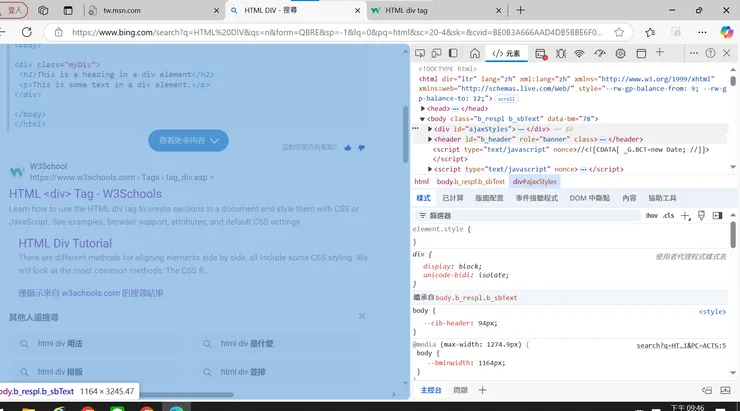The width and height of the screenshot is (740, 411).
Task: Click the dock quick view icon at bottom
Action: tap(707, 390)
